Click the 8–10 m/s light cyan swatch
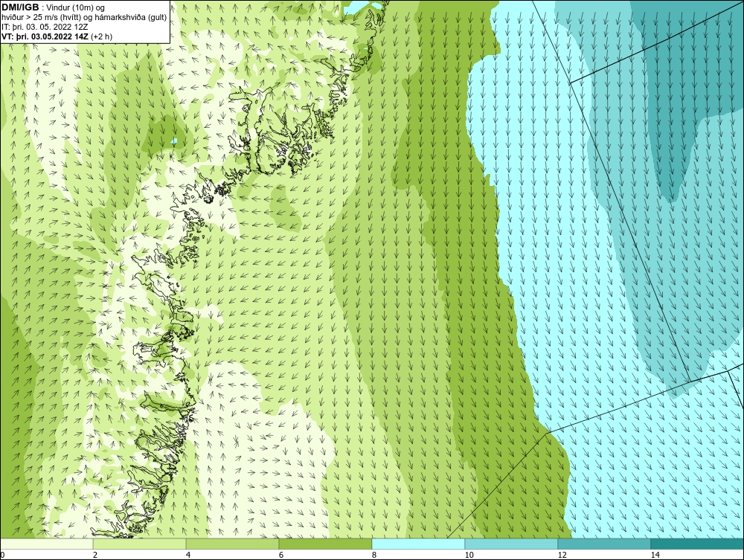744x560 pixels. [x=418, y=544]
